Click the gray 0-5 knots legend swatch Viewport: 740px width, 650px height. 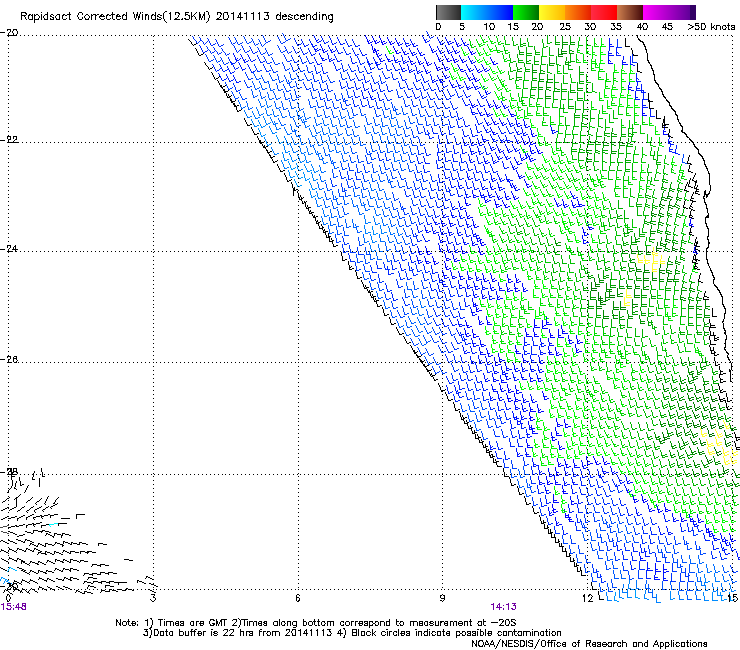click(448, 12)
